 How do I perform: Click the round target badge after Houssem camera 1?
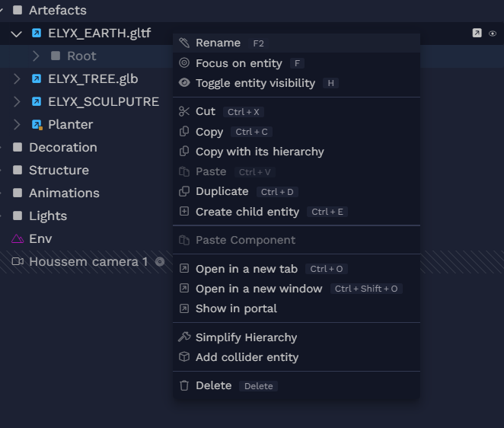click(160, 262)
